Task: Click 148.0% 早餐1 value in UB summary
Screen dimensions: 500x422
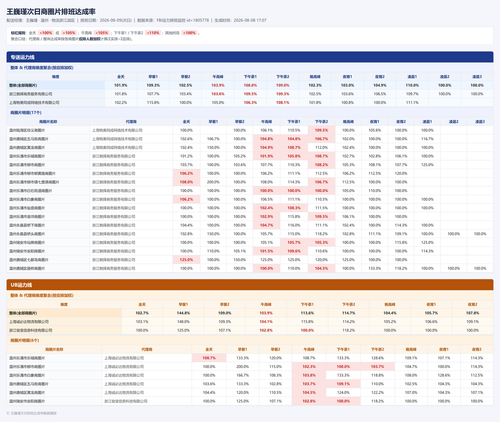Action: pos(183,322)
